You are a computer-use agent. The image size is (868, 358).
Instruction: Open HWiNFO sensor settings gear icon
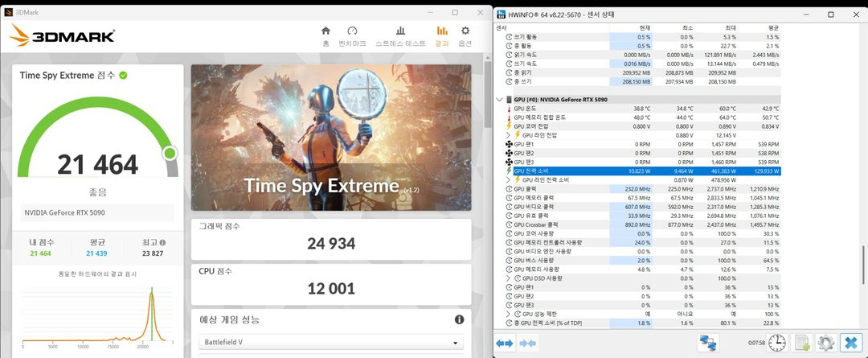pyautogui.click(x=825, y=343)
